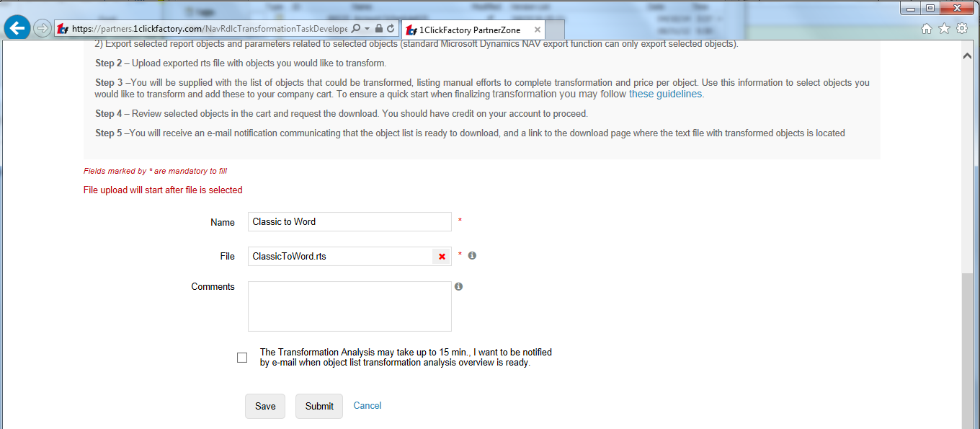
Task: Click the browser Forward arrow button
Action: point(43,29)
